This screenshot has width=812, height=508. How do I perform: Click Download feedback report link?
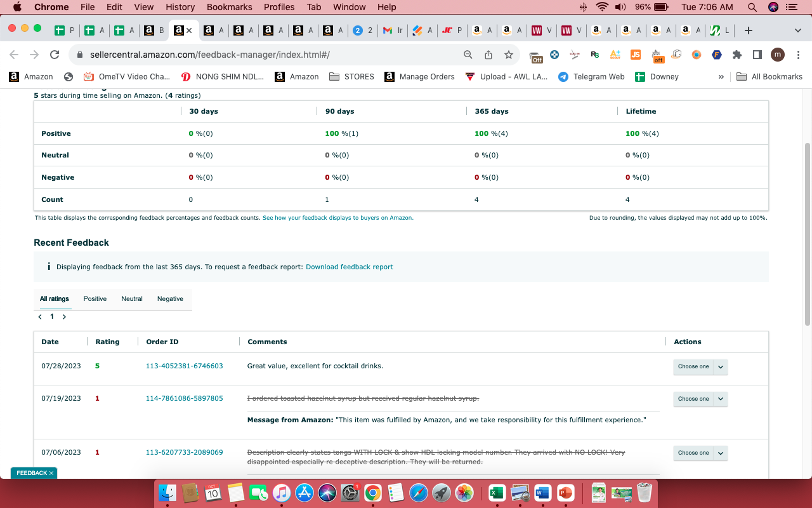(350, 267)
